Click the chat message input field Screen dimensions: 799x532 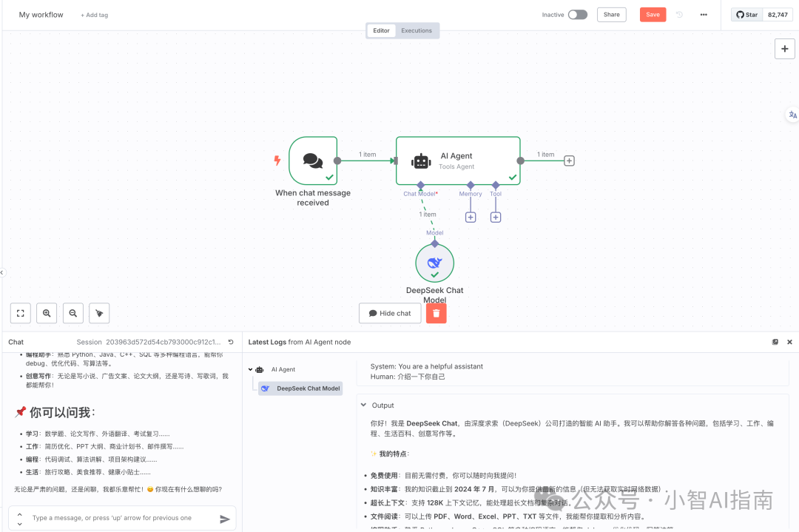118,518
